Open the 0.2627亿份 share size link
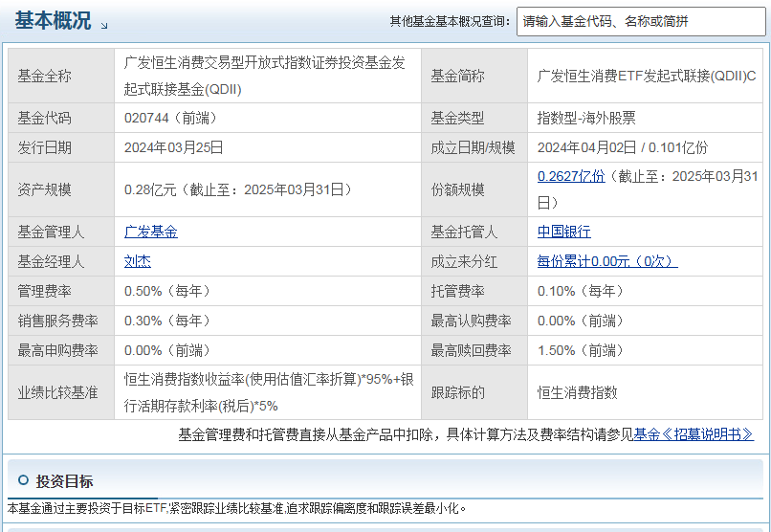The image size is (771, 532). click(571, 176)
